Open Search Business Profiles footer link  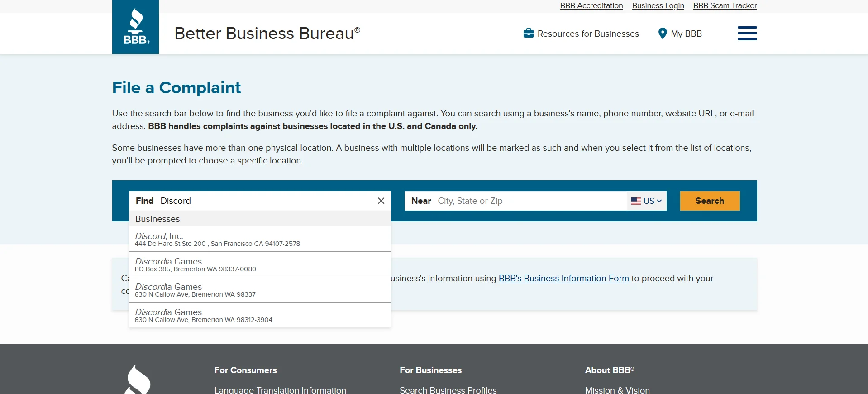click(x=448, y=390)
